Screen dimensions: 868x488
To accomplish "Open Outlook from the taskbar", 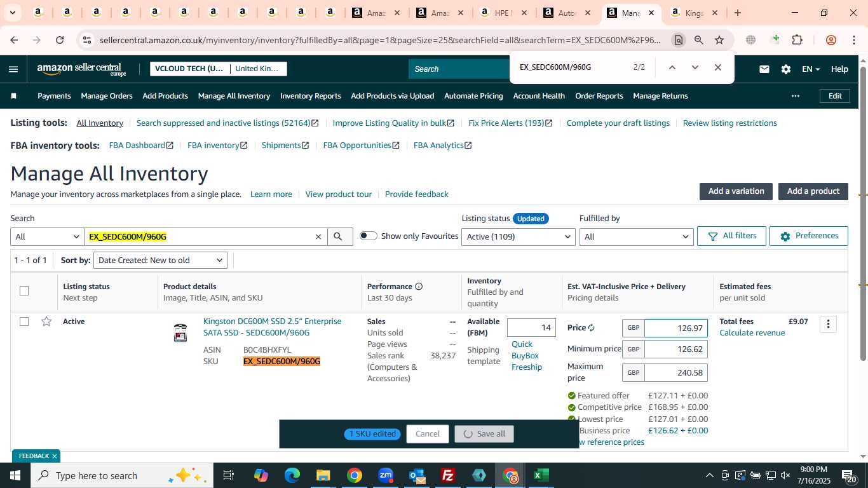I will [417, 475].
